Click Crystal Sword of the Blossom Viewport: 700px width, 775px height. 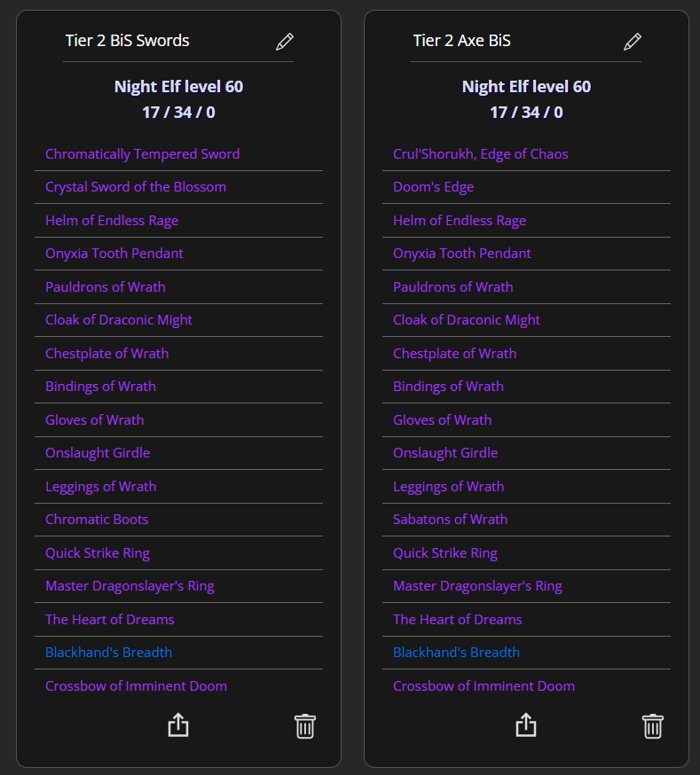pos(135,187)
